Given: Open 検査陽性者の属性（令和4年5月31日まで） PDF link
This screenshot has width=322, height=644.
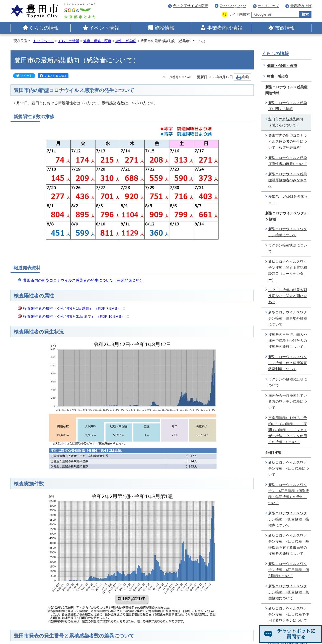Looking at the screenshot, I should (x=74, y=316).
